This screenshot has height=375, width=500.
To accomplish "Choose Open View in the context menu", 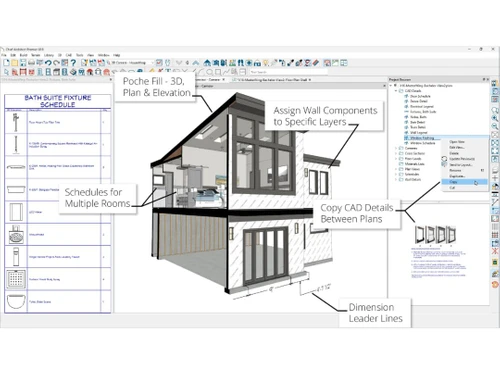I will click(464, 142).
